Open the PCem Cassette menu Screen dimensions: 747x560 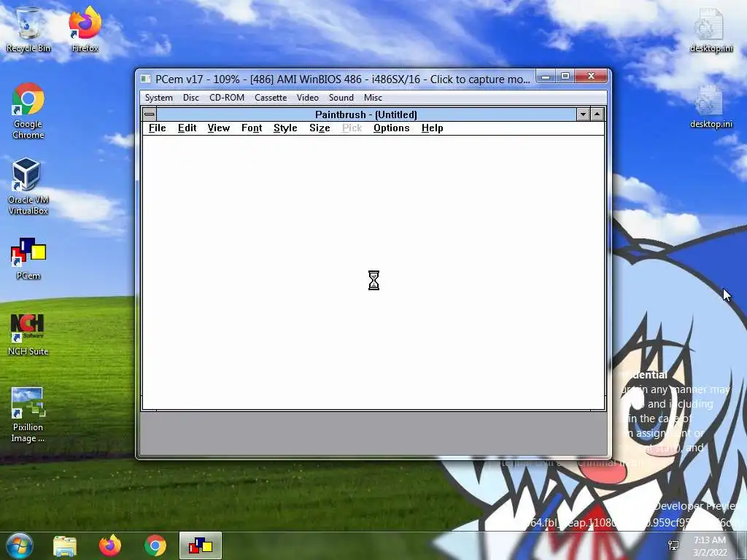(271, 98)
